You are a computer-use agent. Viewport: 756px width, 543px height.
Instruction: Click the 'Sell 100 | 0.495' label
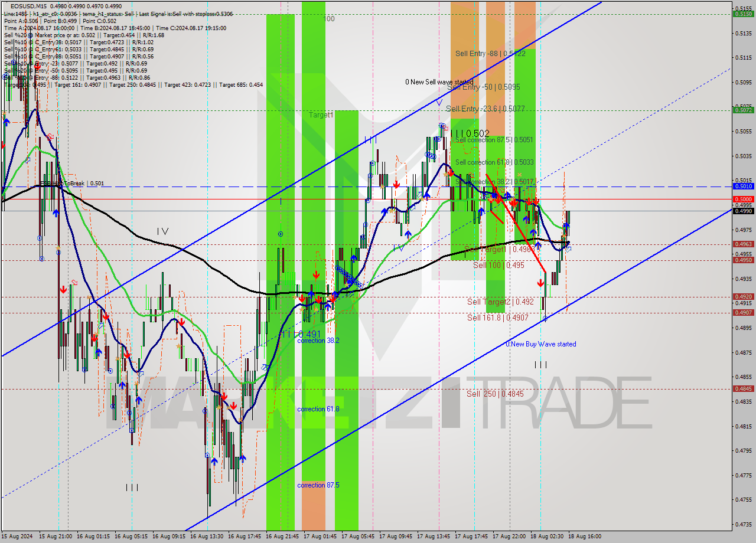click(498, 265)
